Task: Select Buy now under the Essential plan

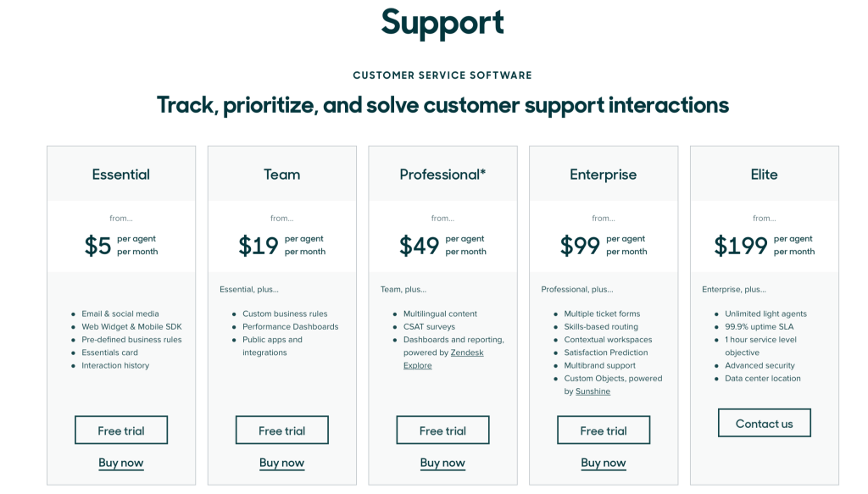Action: click(x=120, y=463)
